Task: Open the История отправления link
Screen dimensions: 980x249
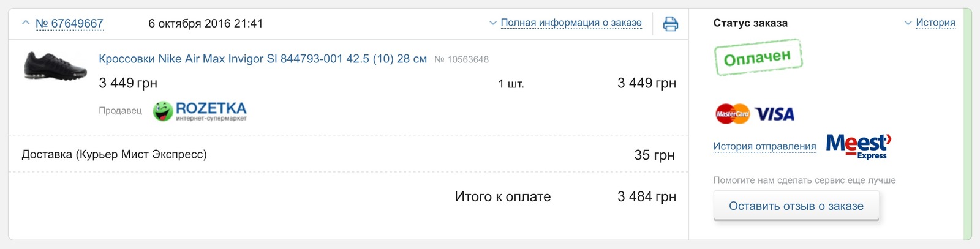Action: pos(764,146)
